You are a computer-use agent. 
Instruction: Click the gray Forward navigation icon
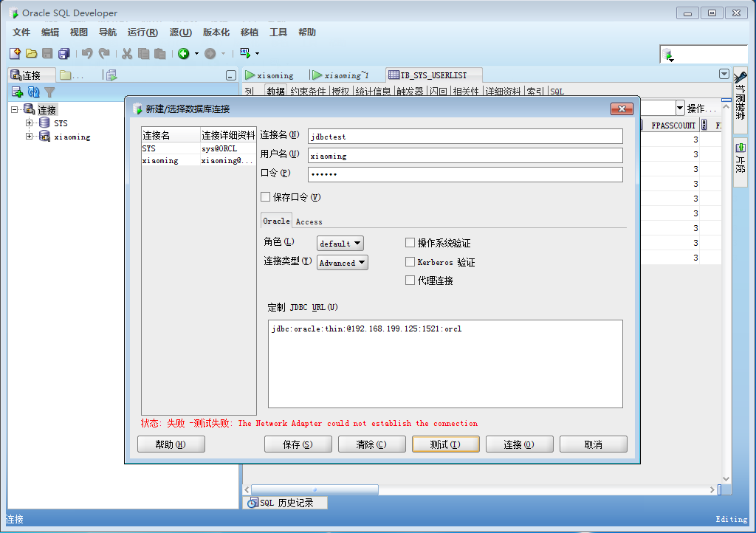click(210, 53)
